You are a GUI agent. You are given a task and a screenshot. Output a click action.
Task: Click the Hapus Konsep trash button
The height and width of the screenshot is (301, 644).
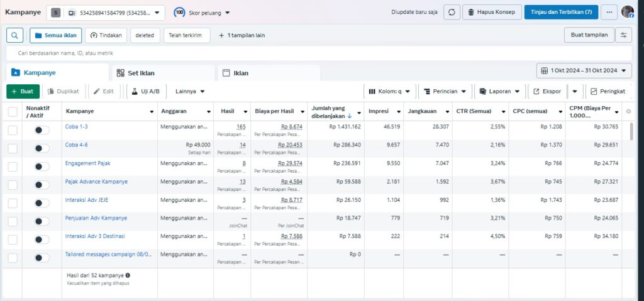491,12
